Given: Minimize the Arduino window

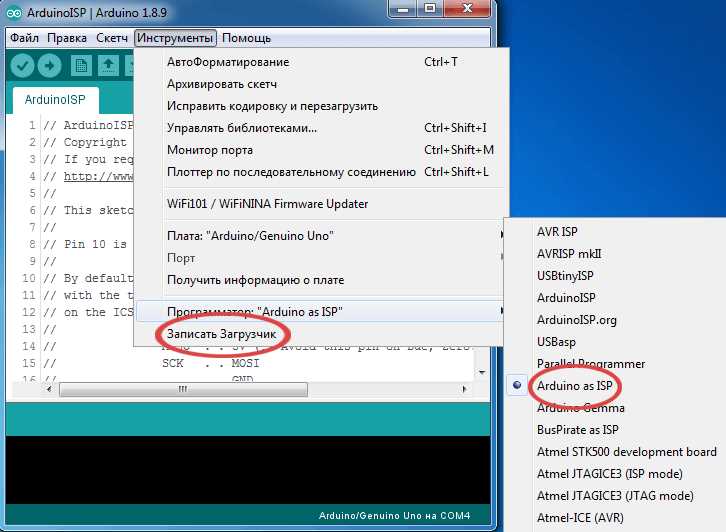Looking at the screenshot, I should [x=403, y=9].
